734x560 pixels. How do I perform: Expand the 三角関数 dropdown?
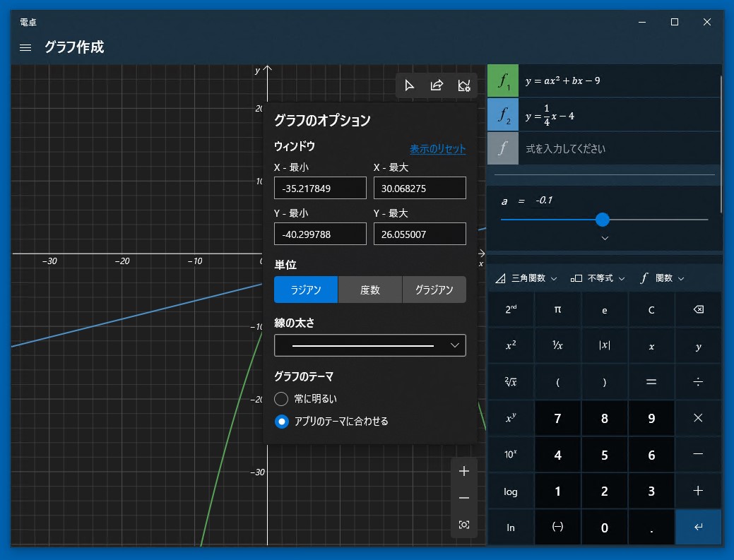[526, 278]
